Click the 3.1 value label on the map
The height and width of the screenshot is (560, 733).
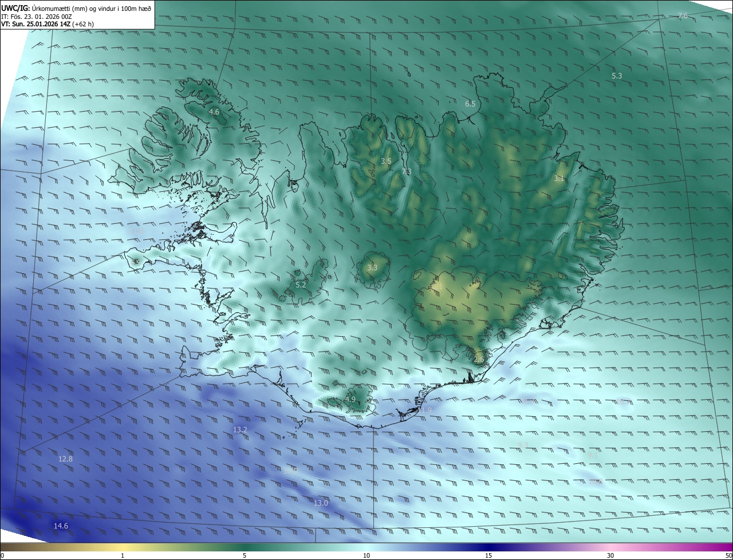pos(559,179)
